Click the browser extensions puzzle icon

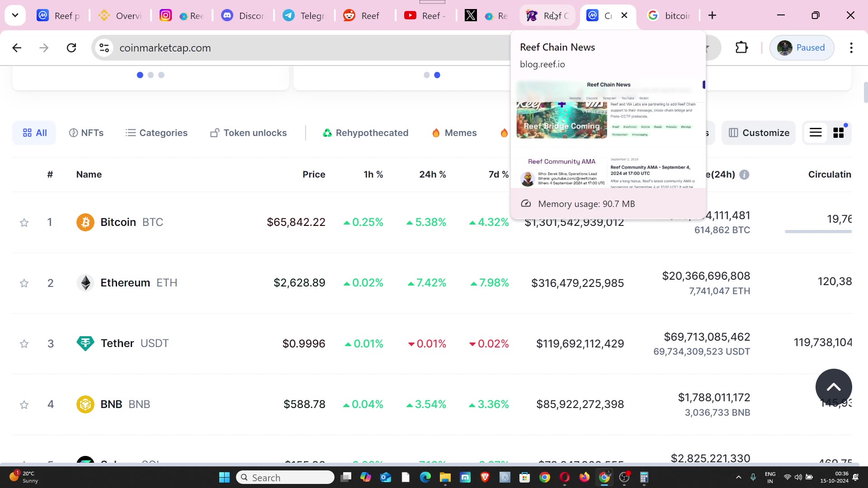point(741,47)
